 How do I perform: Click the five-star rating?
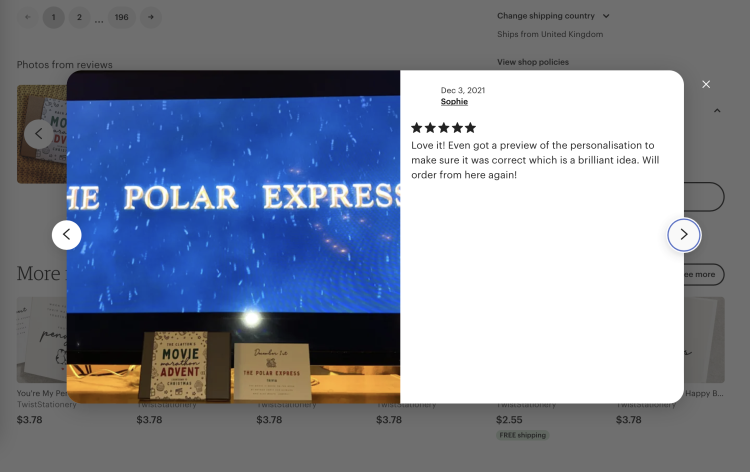(443, 128)
